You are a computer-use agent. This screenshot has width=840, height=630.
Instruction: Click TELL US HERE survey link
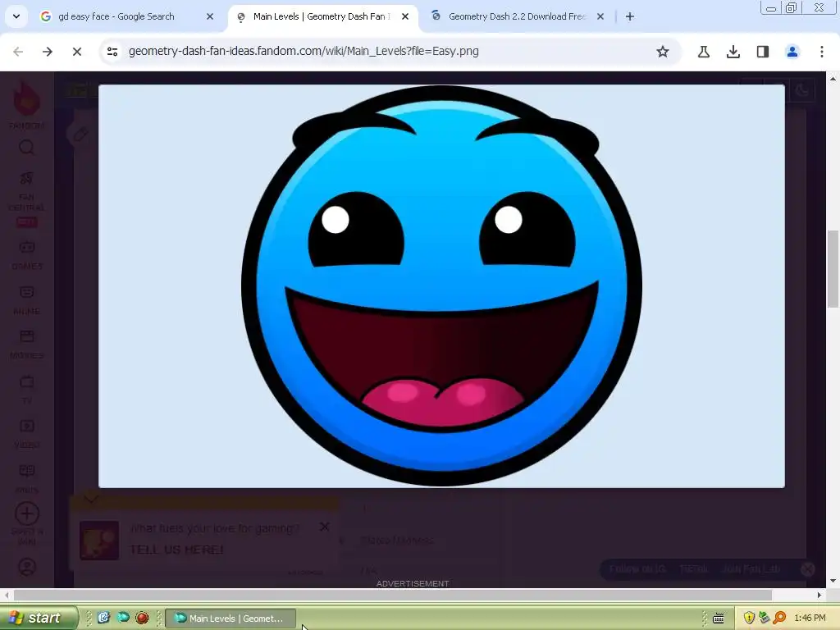click(x=177, y=550)
